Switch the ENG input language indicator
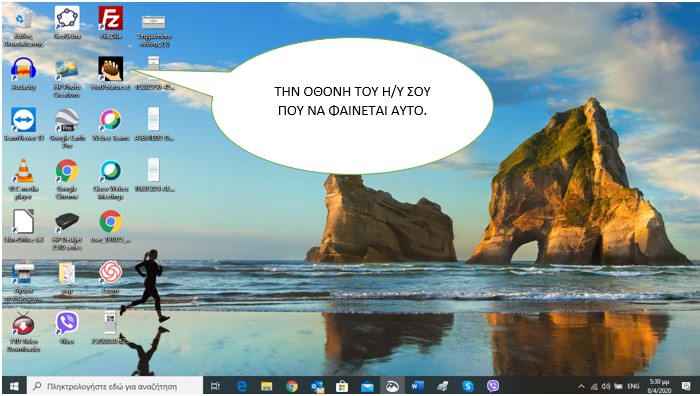This screenshot has height=396, width=700. [633, 386]
